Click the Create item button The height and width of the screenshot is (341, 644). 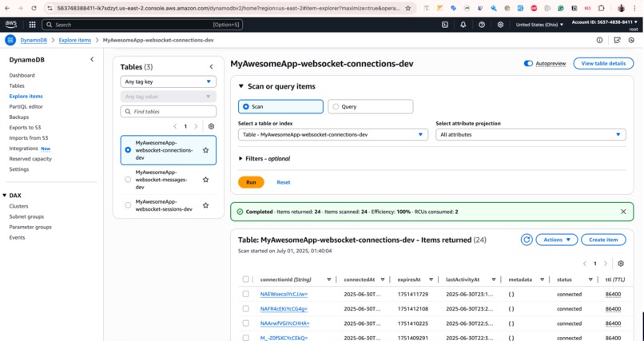603,240
